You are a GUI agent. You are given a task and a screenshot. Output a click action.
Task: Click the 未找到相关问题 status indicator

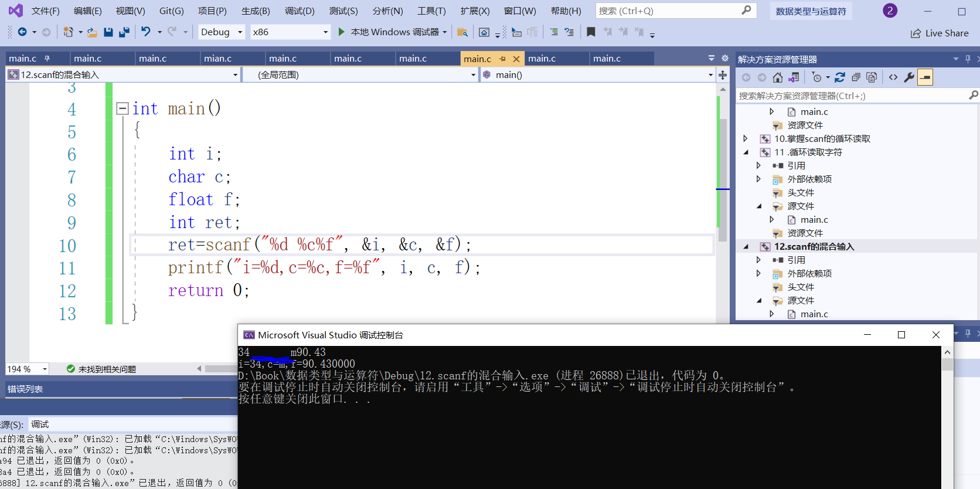101,369
